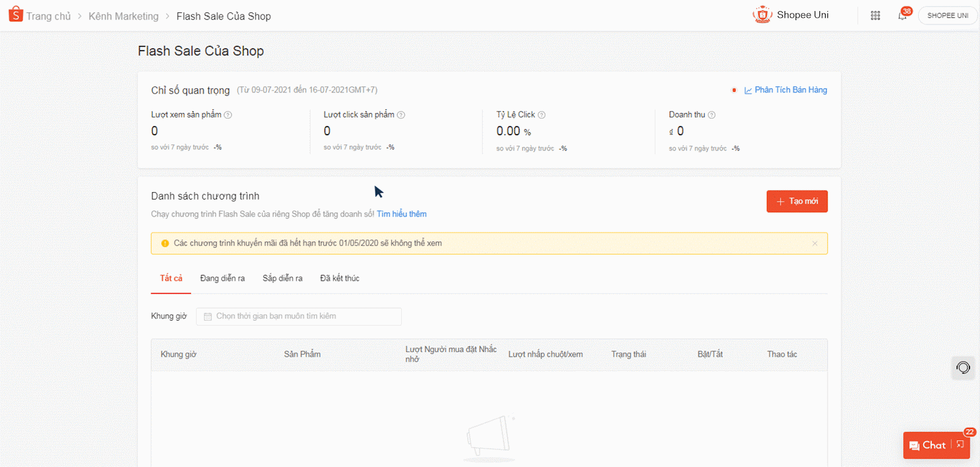Click Lượt Người mua đặt Nhắc nhở header

[x=451, y=354]
